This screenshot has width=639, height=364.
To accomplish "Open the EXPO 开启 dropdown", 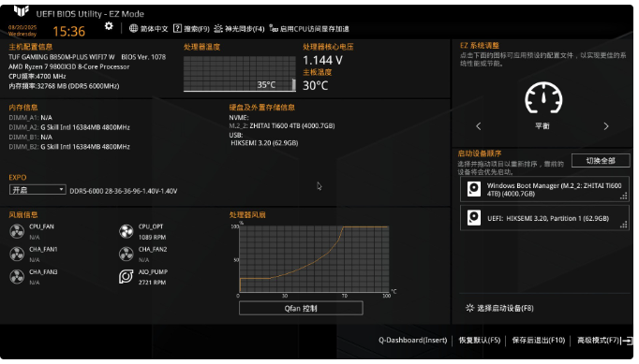I will coord(37,190).
